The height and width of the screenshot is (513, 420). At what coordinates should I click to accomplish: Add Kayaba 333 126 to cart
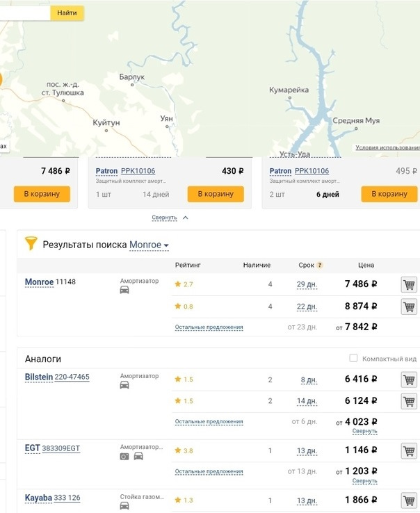coord(409,500)
